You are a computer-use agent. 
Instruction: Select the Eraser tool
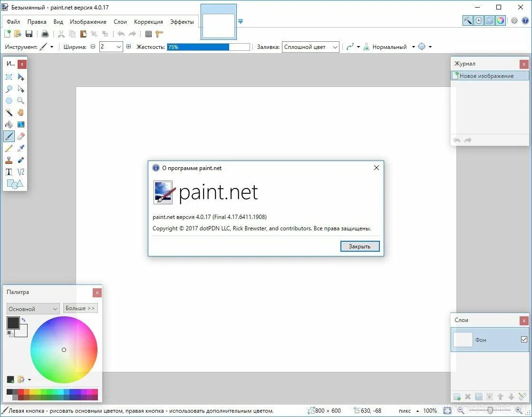click(x=21, y=136)
